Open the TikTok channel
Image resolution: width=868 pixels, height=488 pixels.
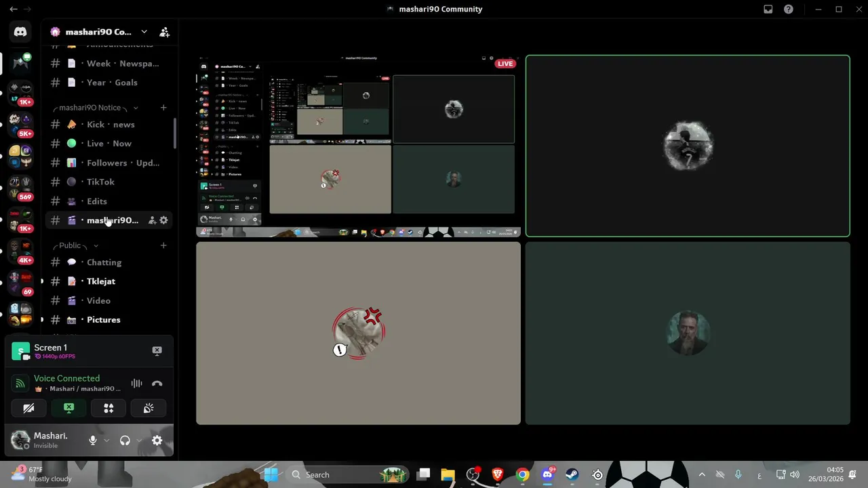coord(108,182)
